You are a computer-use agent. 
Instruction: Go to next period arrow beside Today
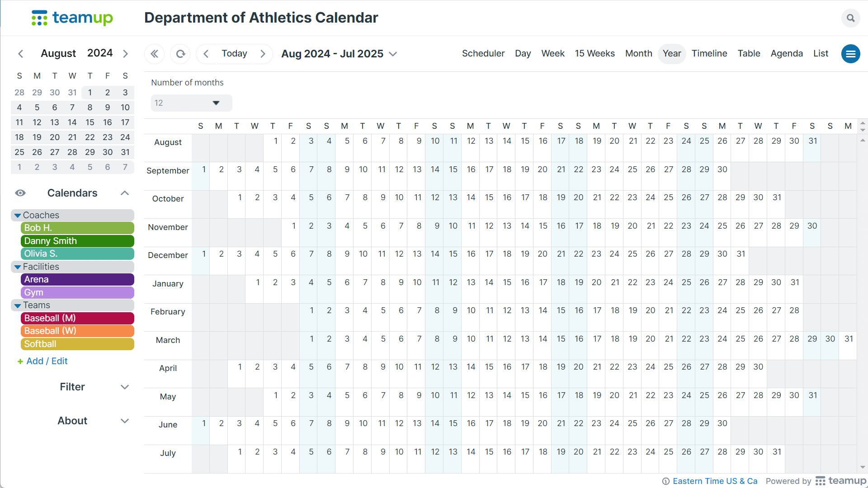[263, 54]
